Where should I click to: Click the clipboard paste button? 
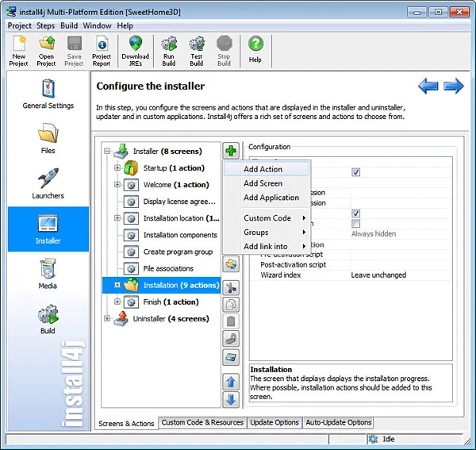231,321
